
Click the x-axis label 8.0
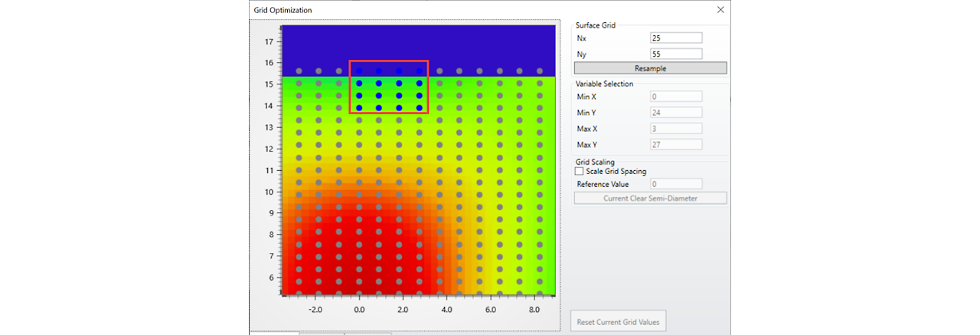click(535, 310)
